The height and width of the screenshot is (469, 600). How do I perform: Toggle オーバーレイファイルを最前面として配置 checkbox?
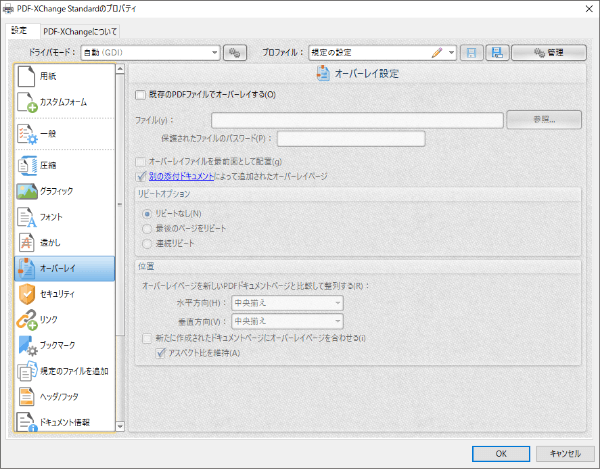coord(140,162)
